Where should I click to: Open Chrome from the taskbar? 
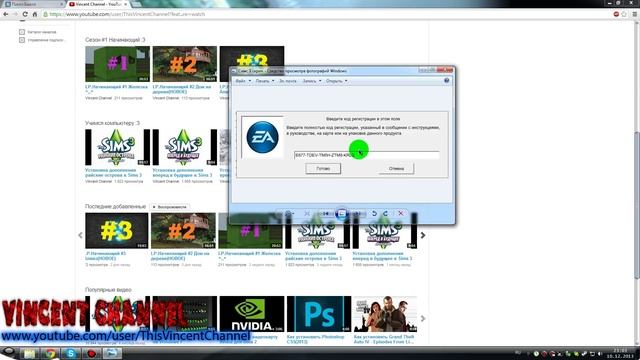(51, 353)
